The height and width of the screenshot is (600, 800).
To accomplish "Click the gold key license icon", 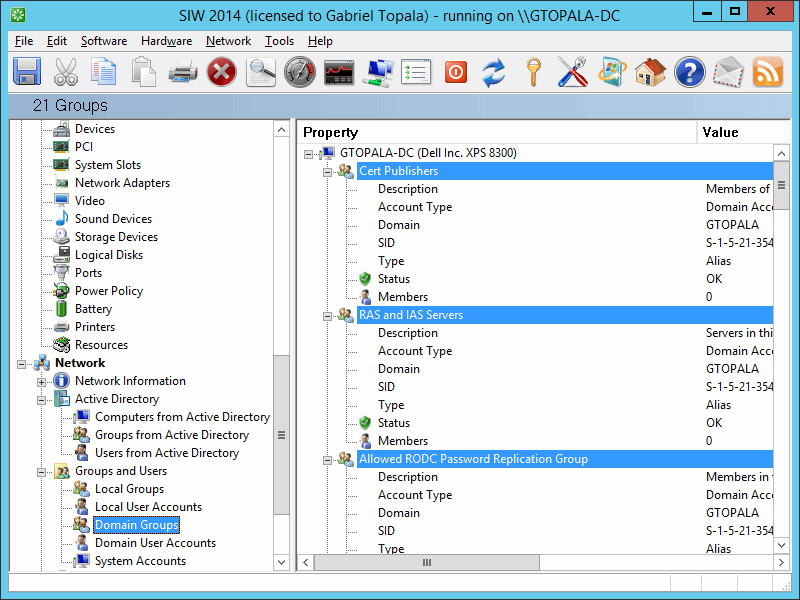I will 533,71.
